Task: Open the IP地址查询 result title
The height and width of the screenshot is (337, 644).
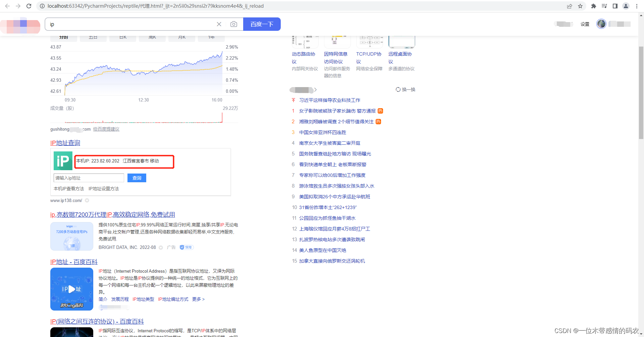Action: tap(65, 143)
